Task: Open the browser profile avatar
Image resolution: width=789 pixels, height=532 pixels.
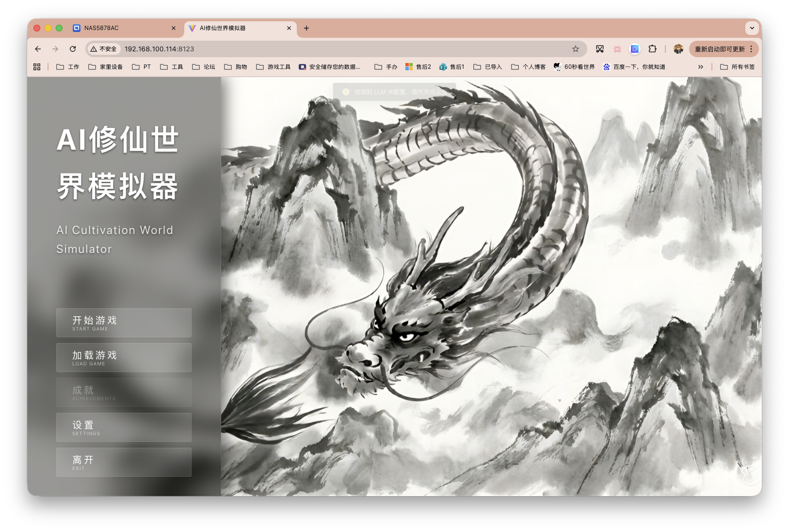Action: pos(678,49)
